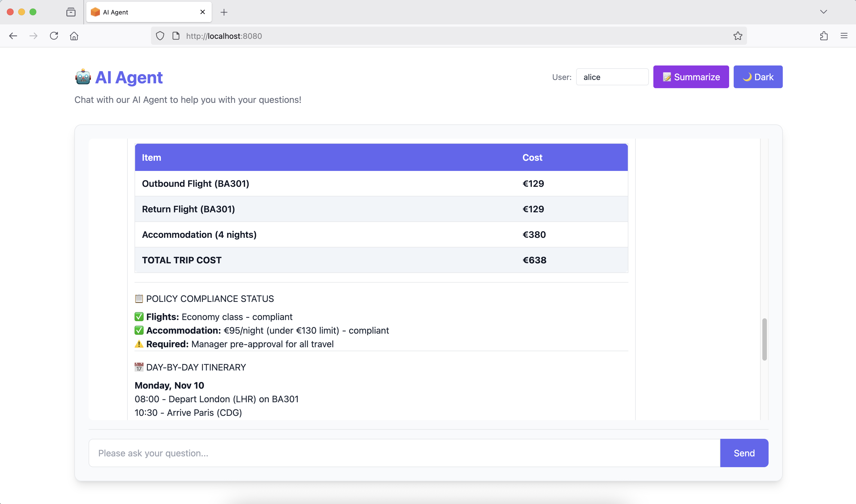856x504 pixels.
Task: Click the localhost:8080 address bar
Action: click(x=442, y=36)
